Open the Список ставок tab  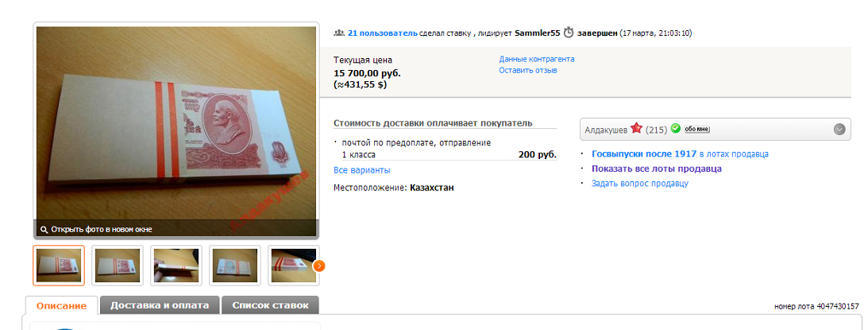(x=270, y=305)
